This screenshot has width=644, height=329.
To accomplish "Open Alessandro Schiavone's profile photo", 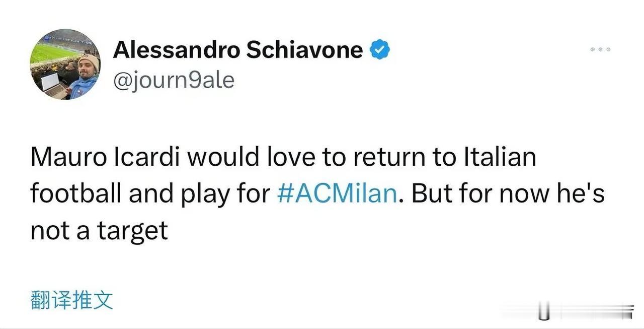I will (65, 64).
